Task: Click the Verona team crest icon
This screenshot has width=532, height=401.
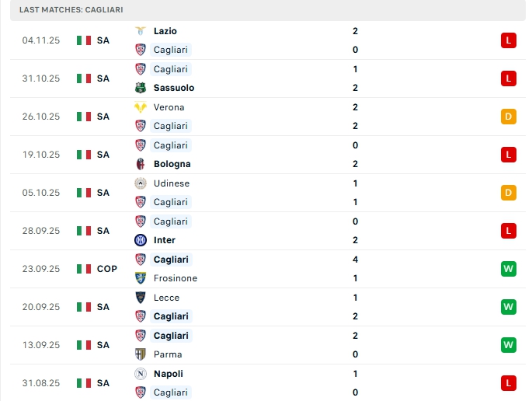Action: (141, 107)
